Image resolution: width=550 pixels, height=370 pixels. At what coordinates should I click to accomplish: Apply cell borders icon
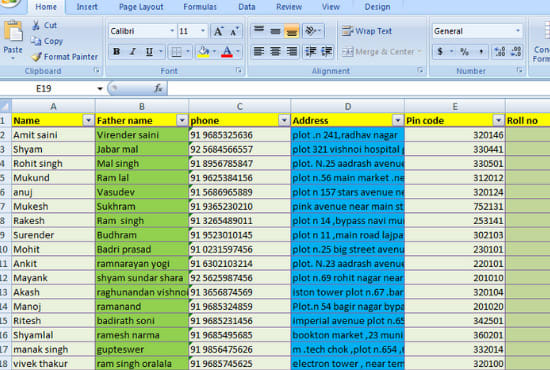[176, 52]
